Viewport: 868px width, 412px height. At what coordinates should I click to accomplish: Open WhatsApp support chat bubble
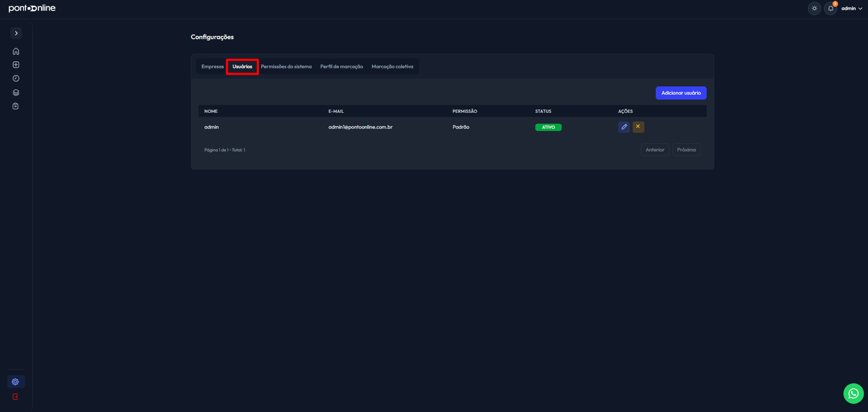(x=853, y=394)
